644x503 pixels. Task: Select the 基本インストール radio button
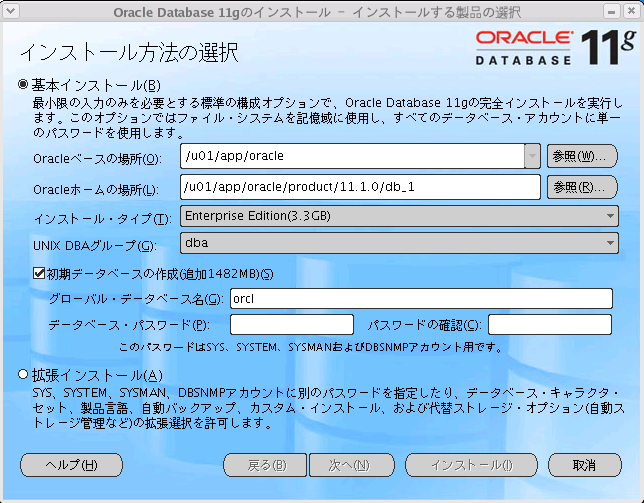pos(23,85)
